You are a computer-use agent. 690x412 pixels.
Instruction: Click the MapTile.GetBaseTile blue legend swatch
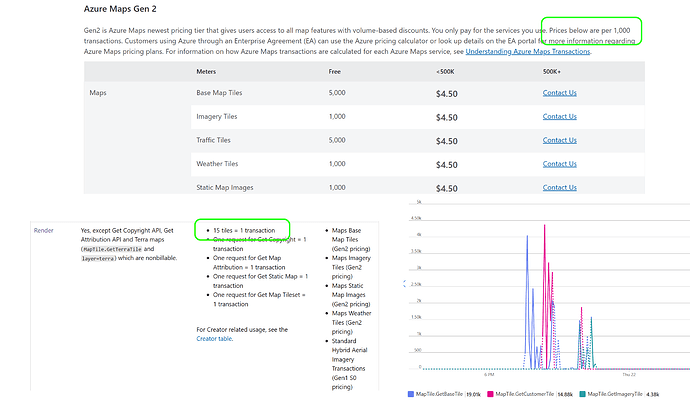point(411,394)
